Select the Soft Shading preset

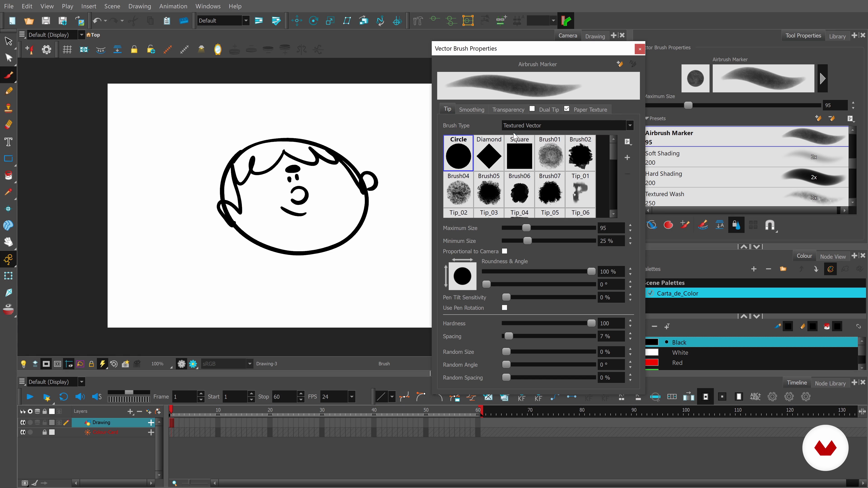tap(746, 157)
